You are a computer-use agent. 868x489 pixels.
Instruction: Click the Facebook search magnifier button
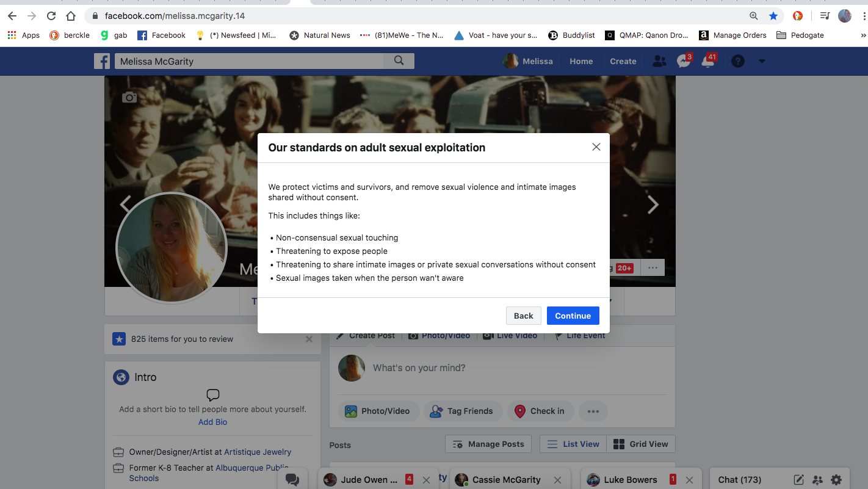pyautogui.click(x=399, y=60)
